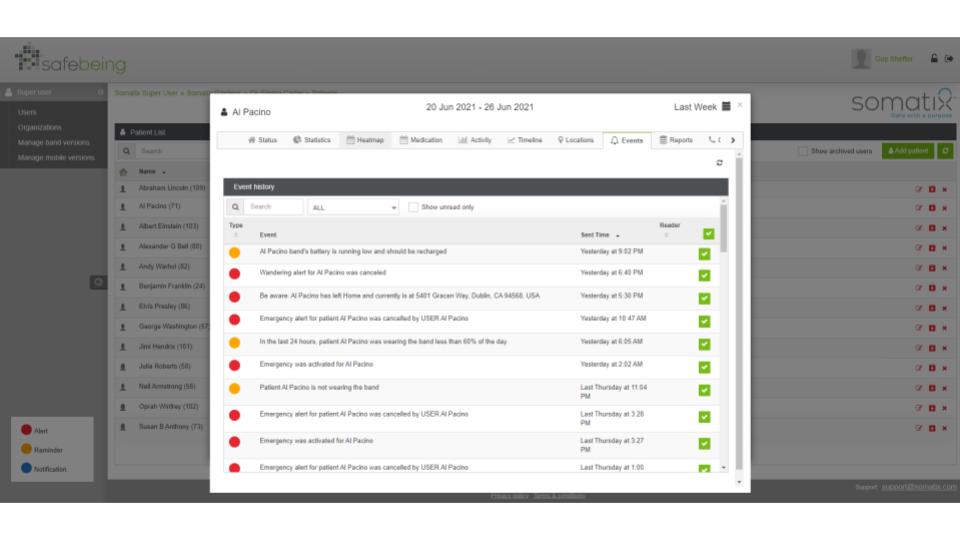Sort events by Sent Time column

pyautogui.click(x=599, y=235)
